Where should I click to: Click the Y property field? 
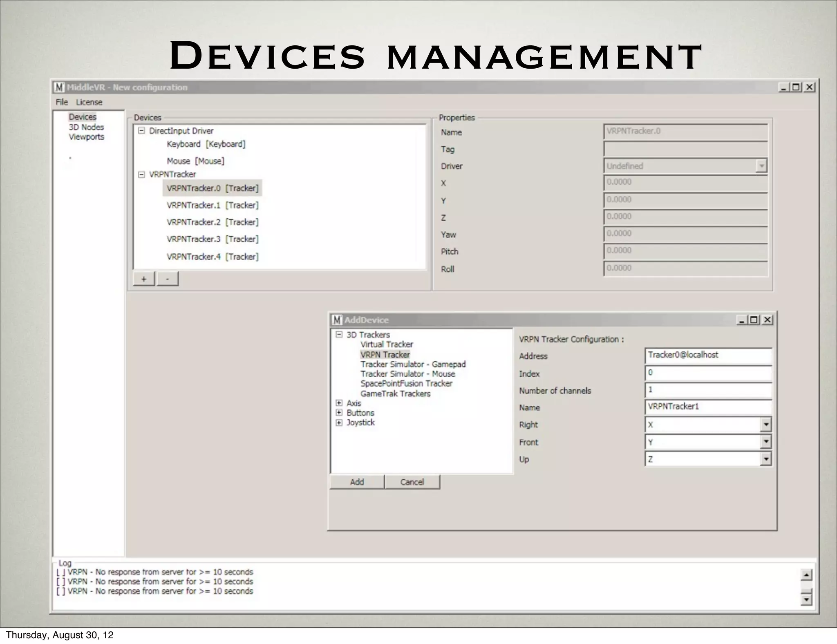click(x=685, y=200)
